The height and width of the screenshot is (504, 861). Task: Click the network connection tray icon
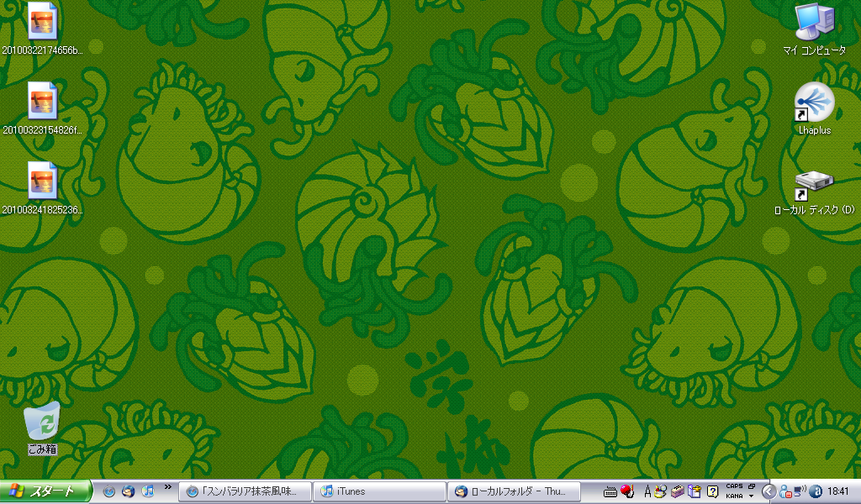(800, 491)
